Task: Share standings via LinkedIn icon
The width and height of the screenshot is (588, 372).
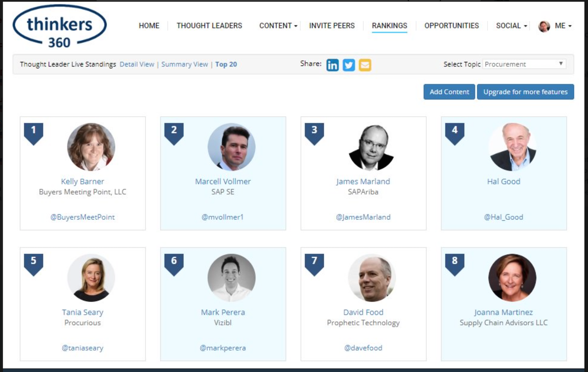Action: pyautogui.click(x=332, y=65)
